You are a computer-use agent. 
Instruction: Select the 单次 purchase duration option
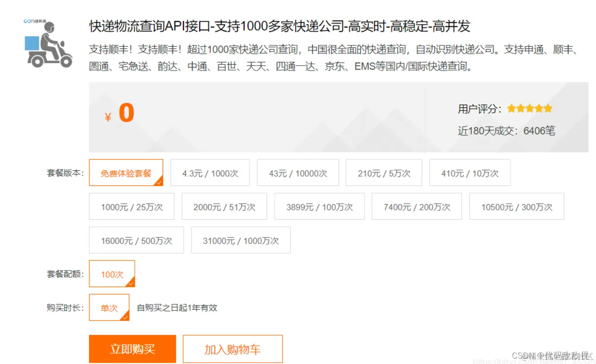[109, 307]
